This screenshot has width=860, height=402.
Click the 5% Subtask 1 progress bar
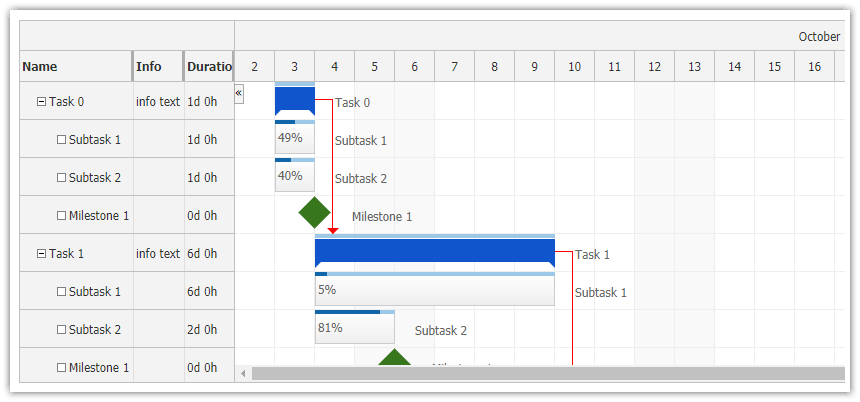435,289
